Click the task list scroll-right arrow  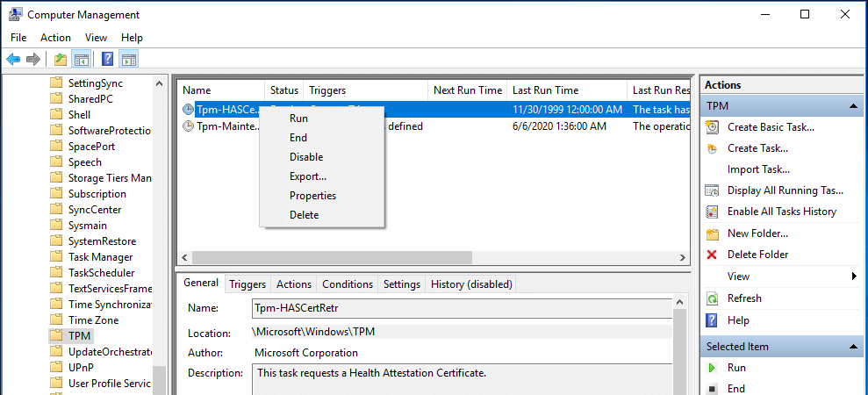pyautogui.click(x=683, y=257)
